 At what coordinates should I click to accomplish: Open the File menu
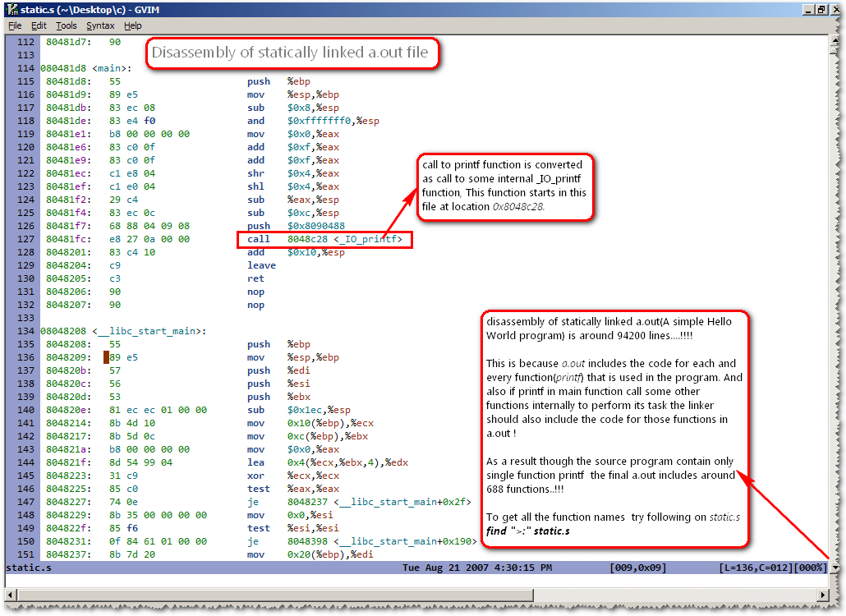click(x=15, y=26)
